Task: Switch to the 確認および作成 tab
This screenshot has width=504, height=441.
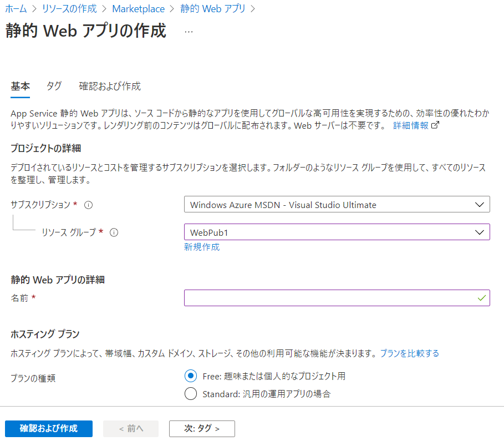Action: [x=110, y=86]
